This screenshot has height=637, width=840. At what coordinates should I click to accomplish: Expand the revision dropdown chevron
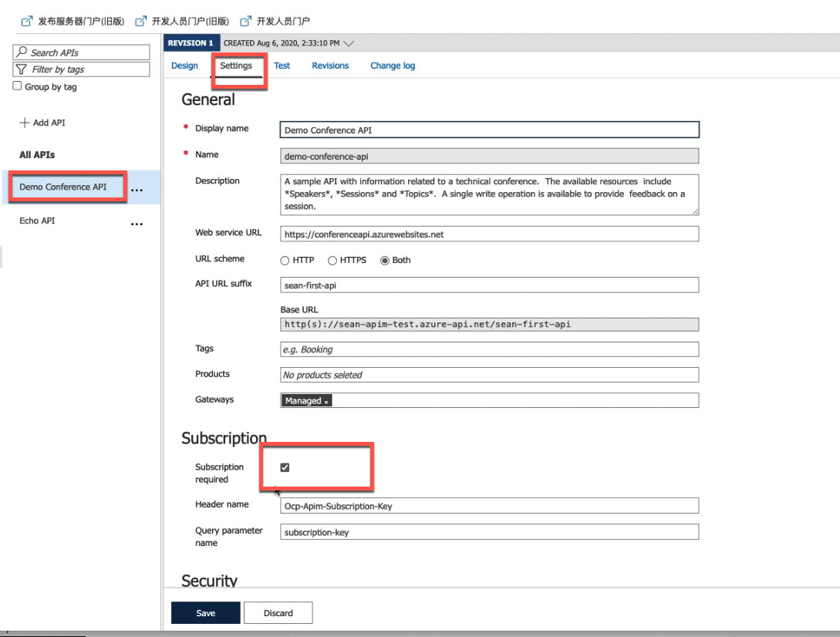click(x=349, y=43)
